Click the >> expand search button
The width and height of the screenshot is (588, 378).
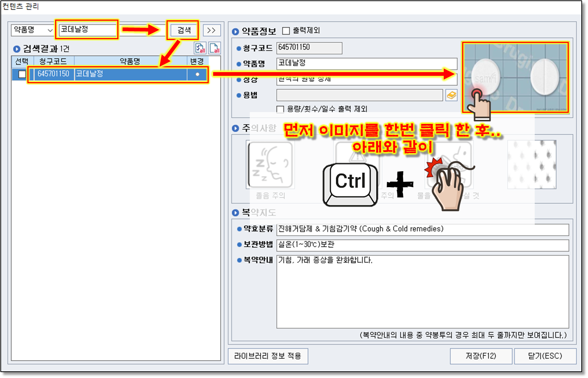point(212,30)
